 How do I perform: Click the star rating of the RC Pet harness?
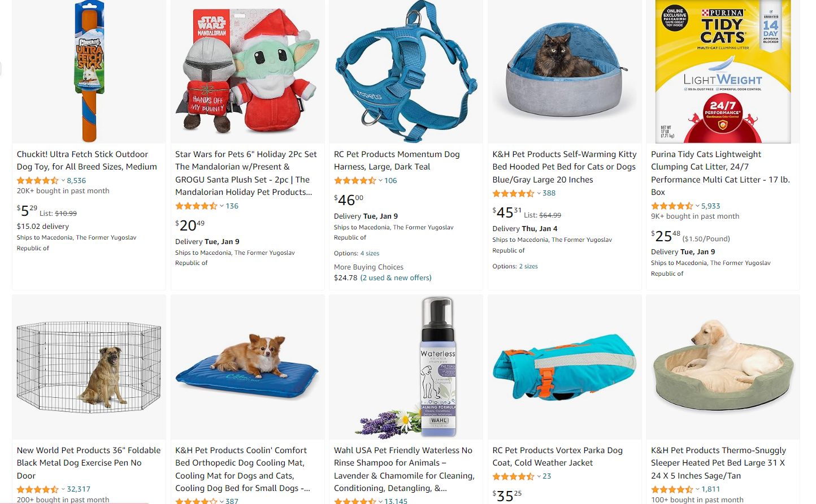355,181
